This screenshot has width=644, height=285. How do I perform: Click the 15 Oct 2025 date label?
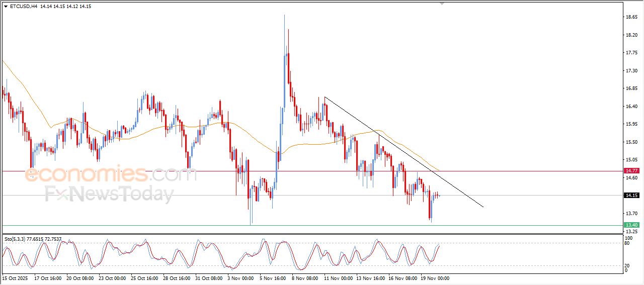click(x=14, y=278)
